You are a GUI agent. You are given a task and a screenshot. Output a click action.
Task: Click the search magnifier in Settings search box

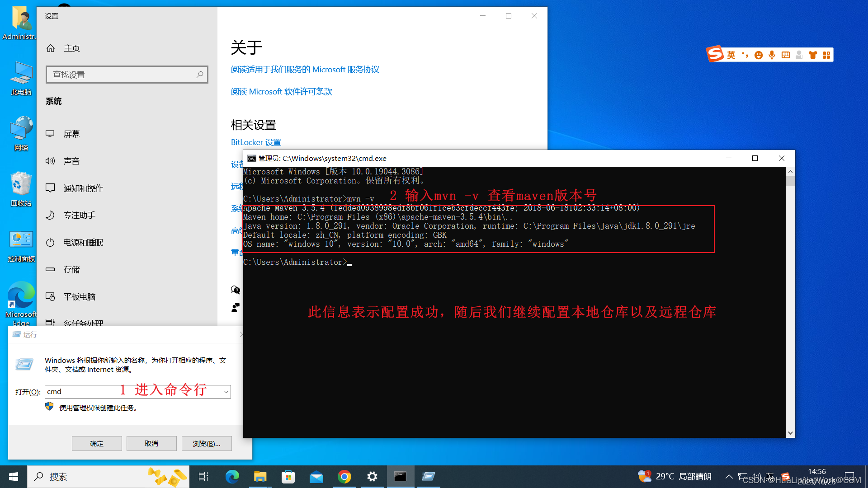click(200, 75)
